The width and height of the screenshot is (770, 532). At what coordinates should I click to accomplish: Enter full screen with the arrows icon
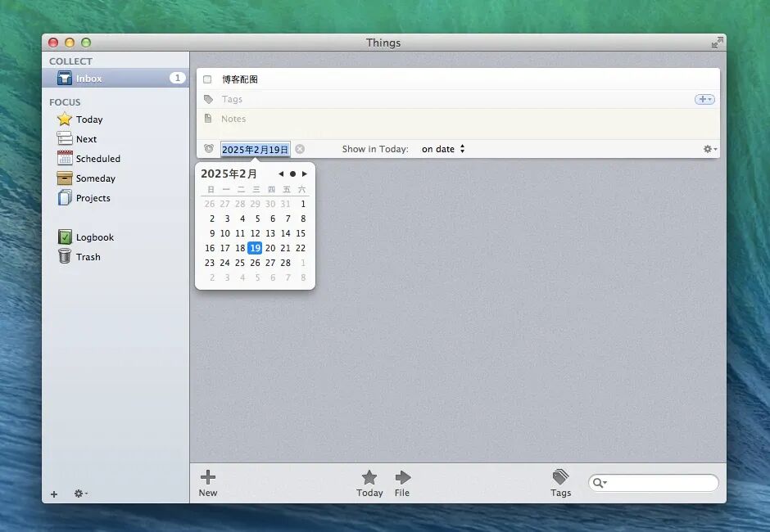tap(717, 43)
